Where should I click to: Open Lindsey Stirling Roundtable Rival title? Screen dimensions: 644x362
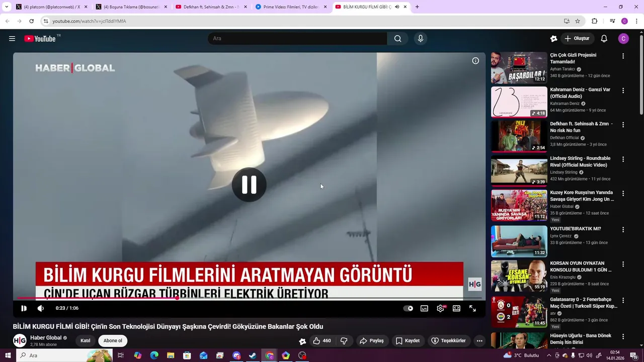580,161
